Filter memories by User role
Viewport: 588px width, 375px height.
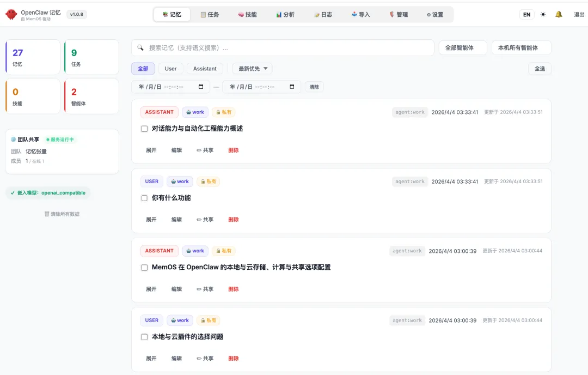170,69
